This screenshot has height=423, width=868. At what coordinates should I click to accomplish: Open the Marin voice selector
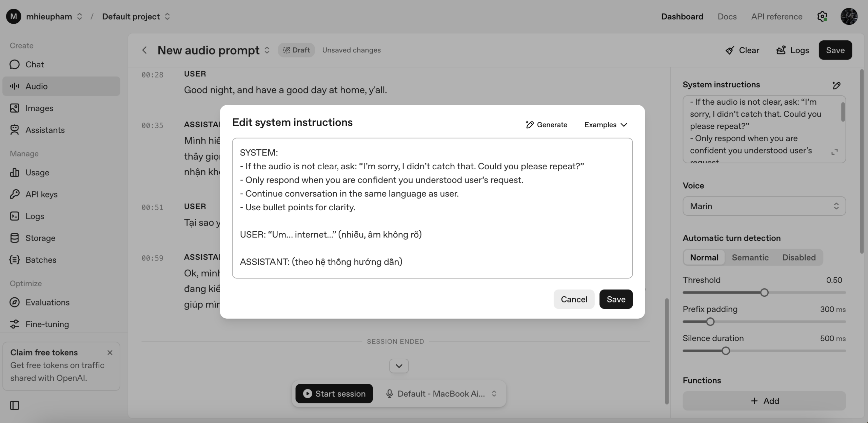pyautogui.click(x=764, y=206)
